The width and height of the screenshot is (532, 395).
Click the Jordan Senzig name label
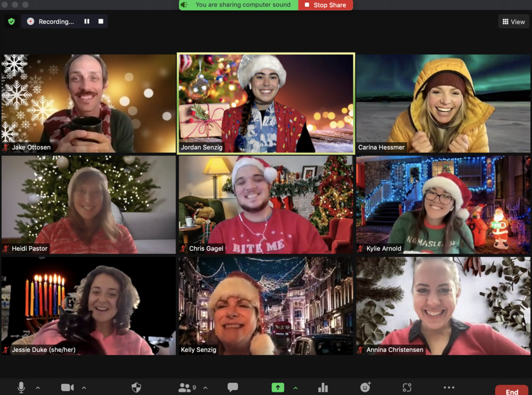tap(202, 147)
